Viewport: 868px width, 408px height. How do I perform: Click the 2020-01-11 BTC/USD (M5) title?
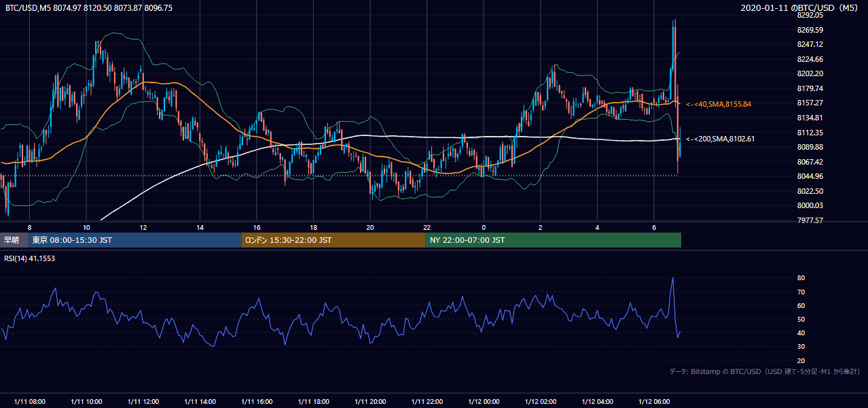coord(801,8)
